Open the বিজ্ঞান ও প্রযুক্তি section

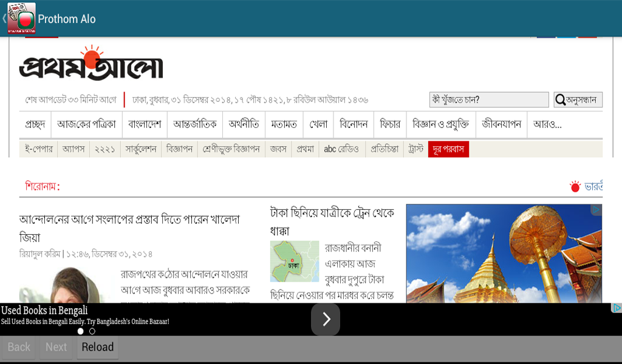point(441,124)
